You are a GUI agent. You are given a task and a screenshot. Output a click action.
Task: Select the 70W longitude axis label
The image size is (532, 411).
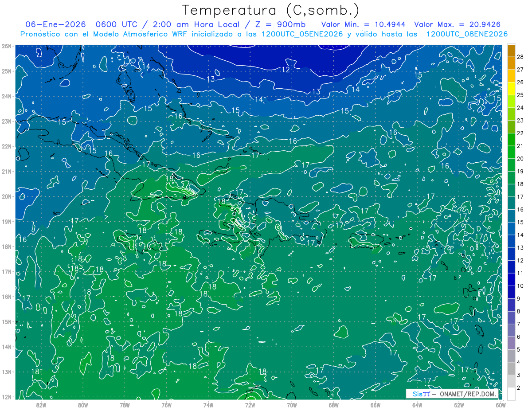click(x=292, y=405)
